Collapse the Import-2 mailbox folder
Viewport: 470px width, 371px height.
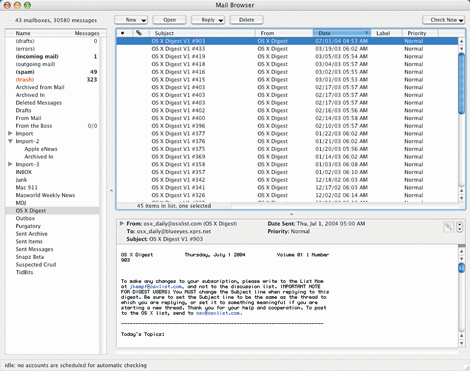click(10, 141)
